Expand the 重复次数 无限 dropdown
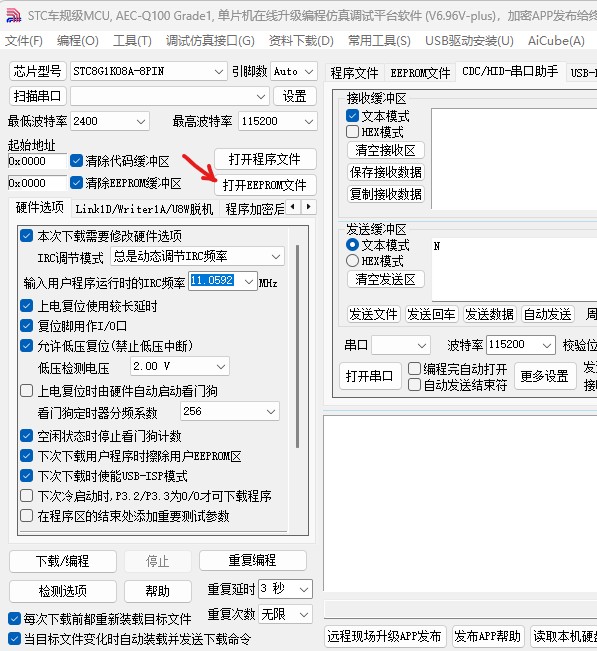 (x=304, y=614)
